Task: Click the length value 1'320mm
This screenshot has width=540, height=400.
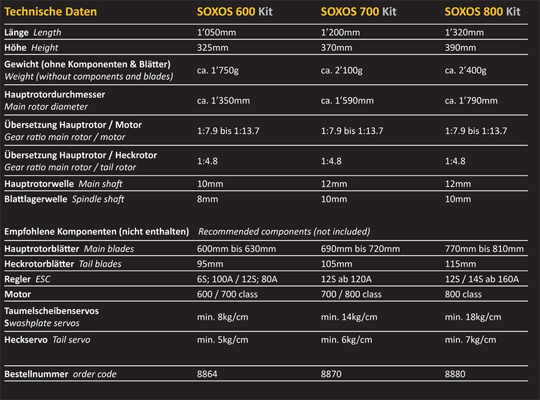Action: click(464, 32)
